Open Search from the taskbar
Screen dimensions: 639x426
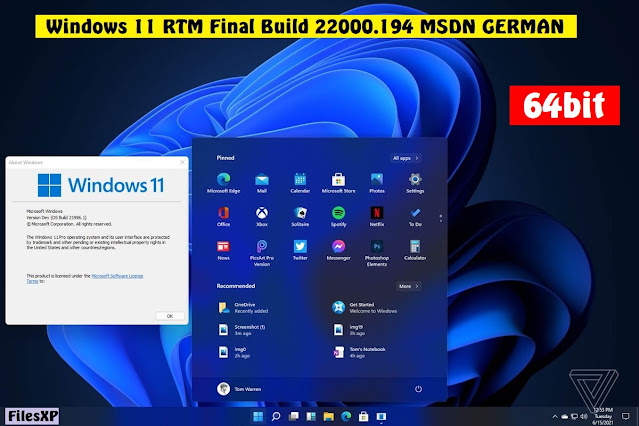(x=276, y=416)
